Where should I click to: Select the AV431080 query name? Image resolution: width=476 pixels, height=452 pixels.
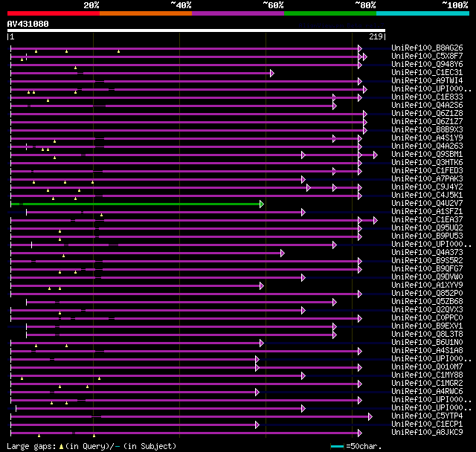point(28,24)
